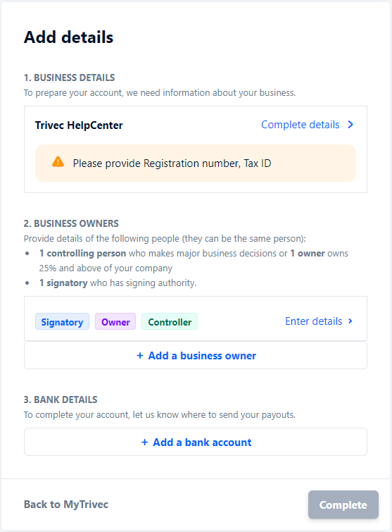Screen dimensions: 392x532
Task: Add a business owner
Action: point(196,356)
